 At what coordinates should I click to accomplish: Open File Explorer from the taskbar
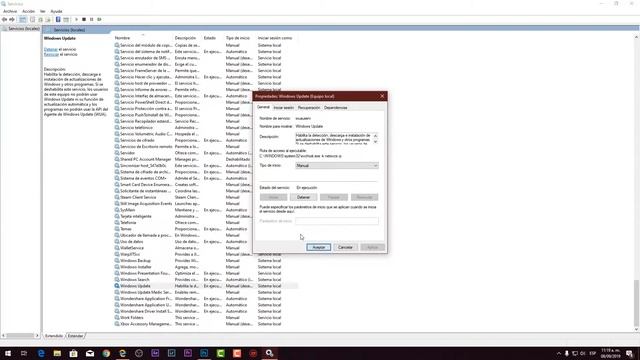click(x=57, y=353)
